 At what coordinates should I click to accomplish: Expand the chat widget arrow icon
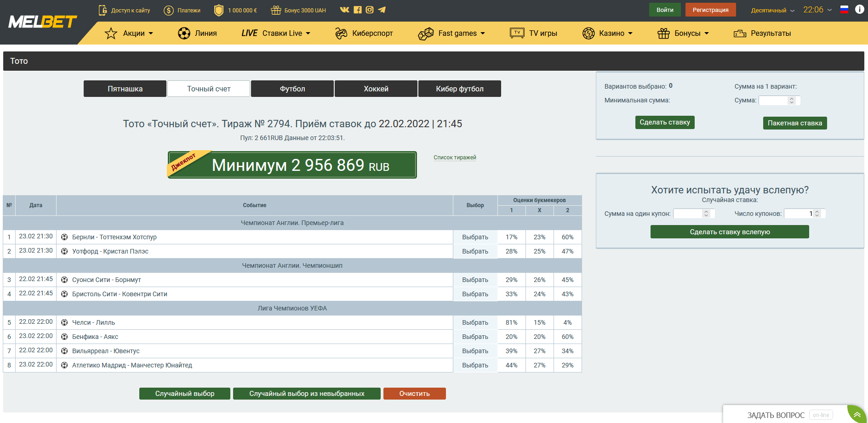pos(857,415)
